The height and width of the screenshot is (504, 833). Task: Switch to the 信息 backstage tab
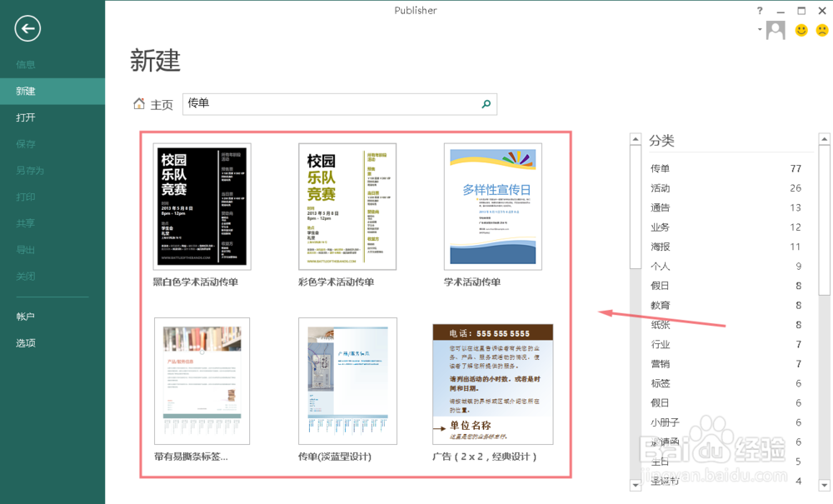coord(25,64)
